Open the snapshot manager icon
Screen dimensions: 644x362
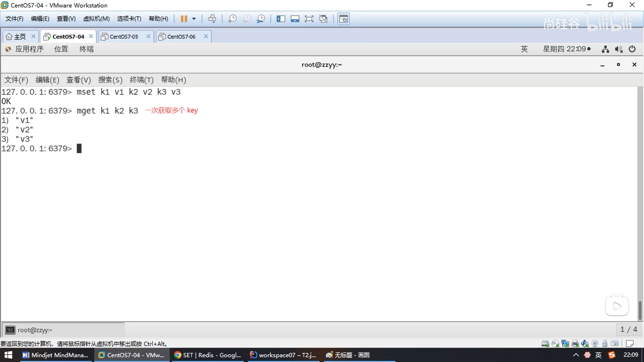click(x=261, y=19)
